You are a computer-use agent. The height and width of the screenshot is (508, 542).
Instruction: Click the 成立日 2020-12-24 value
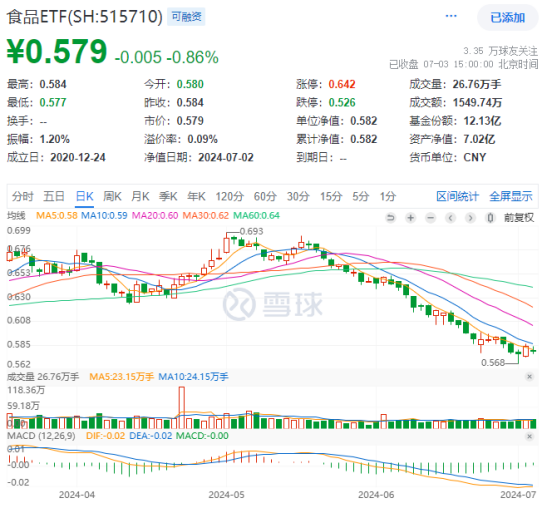[78, 157]
